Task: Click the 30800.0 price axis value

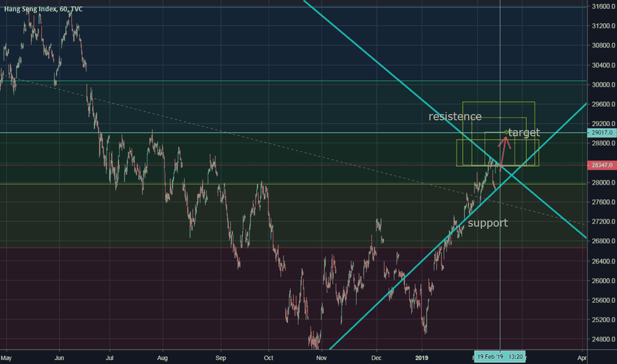Action: point(603,46)
